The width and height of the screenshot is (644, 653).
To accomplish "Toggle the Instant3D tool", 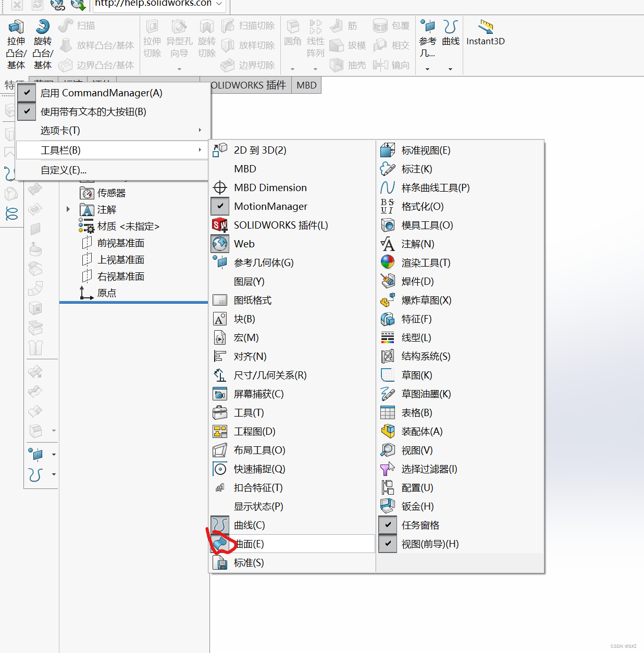I will point(486,33).
